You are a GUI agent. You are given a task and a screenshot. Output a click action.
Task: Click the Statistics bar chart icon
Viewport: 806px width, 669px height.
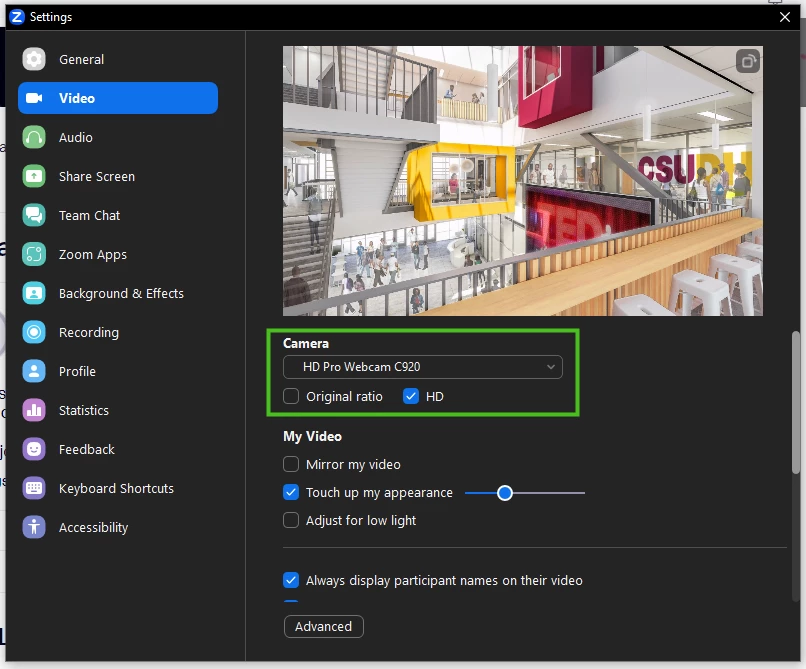[x=34, y=410]
